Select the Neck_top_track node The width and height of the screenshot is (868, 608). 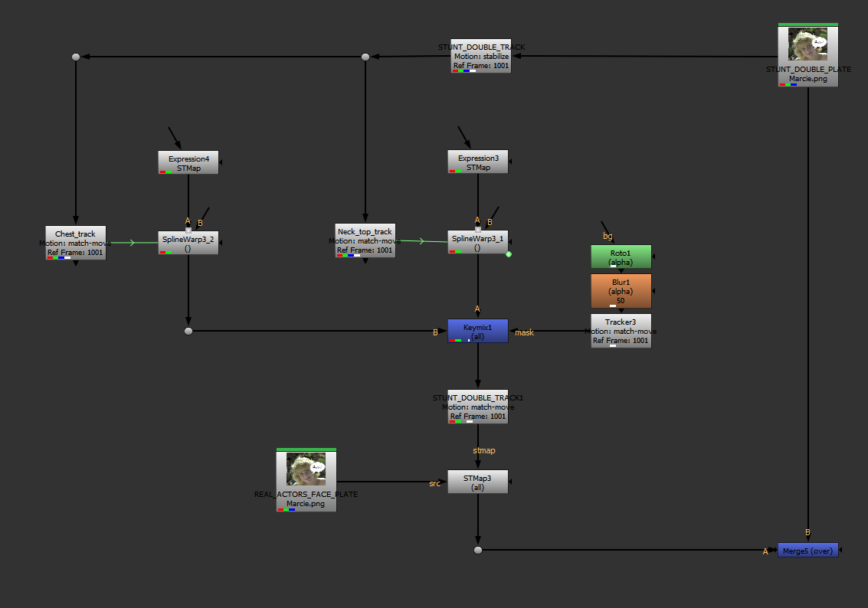365,240
